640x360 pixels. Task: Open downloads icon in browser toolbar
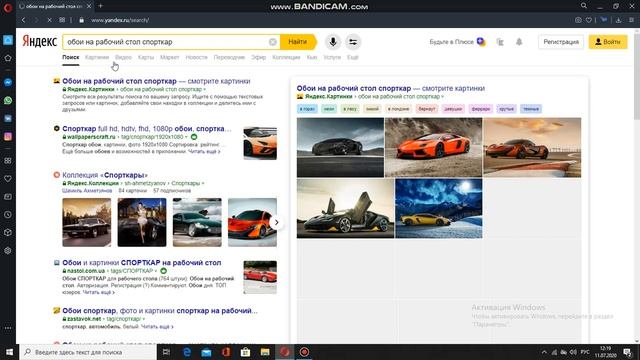click(x=619, y=20)
